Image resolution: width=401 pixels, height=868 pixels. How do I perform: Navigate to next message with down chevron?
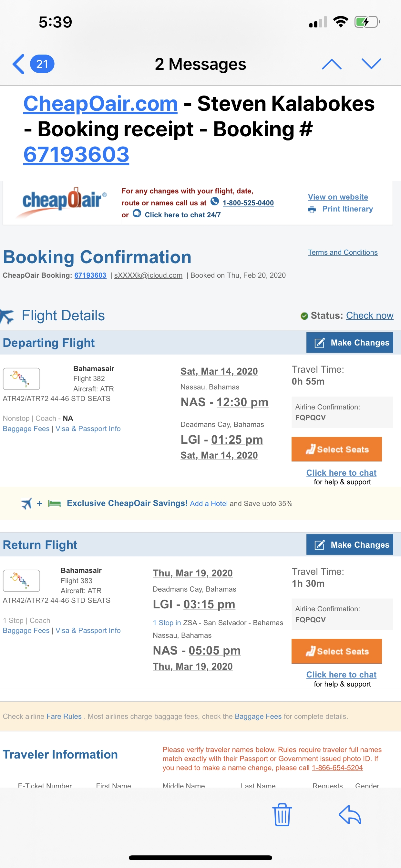point(372,64)
